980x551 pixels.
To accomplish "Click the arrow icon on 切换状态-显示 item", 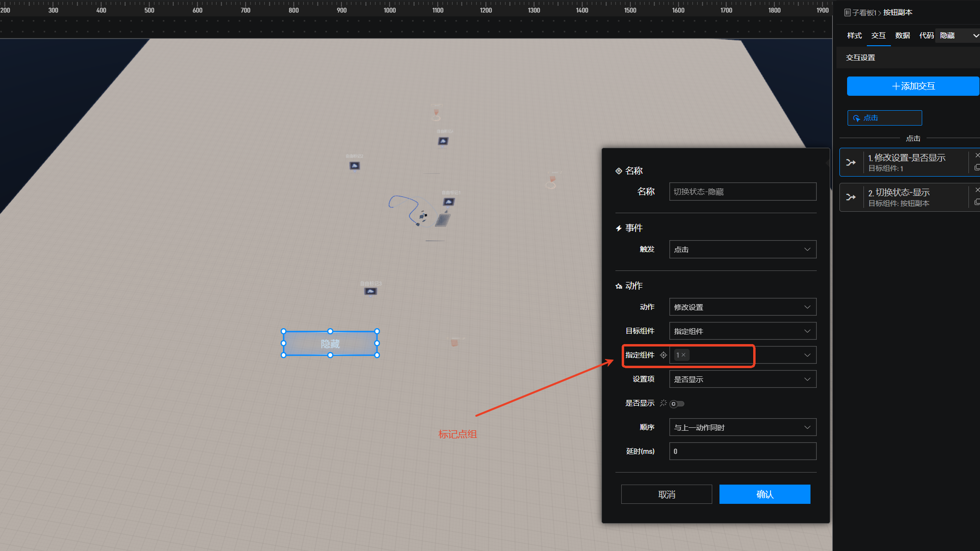I will [x=851, y=197].
